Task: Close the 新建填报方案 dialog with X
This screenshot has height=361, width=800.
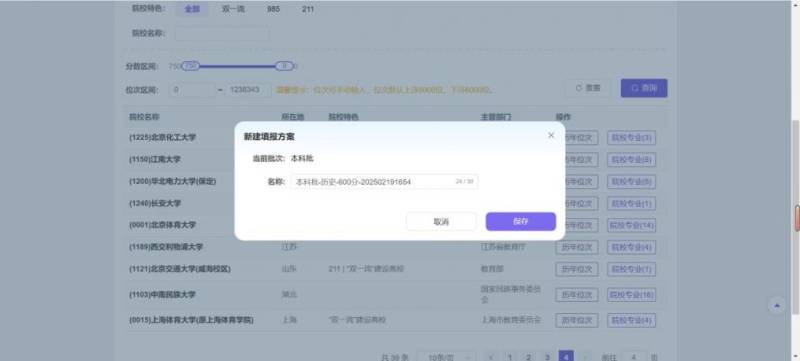Action: pos(551,135)
